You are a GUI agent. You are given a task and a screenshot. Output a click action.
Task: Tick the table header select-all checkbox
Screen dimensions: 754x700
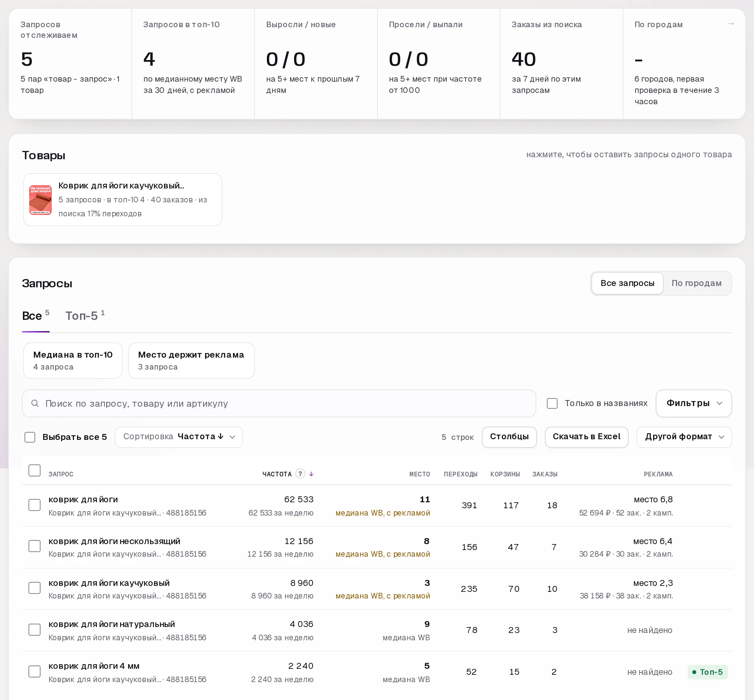(x=35, y=470)
